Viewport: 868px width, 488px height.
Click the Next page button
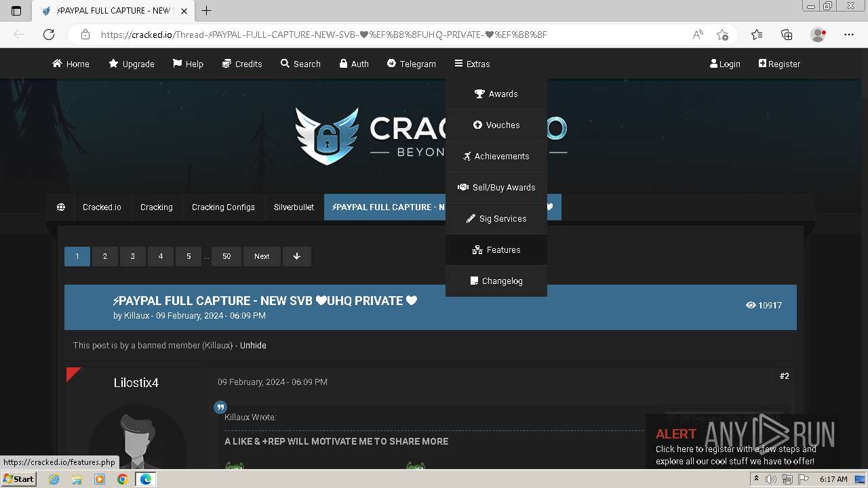point(262,256)
